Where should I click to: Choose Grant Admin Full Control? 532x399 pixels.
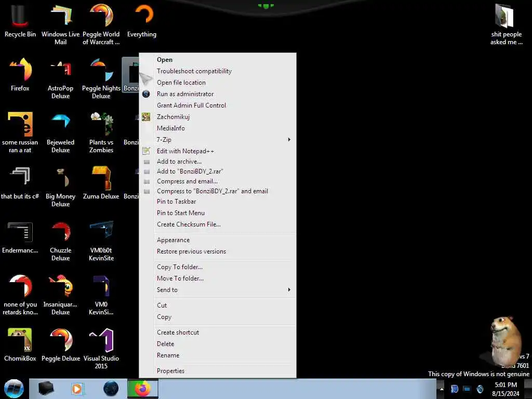[218, 105]
